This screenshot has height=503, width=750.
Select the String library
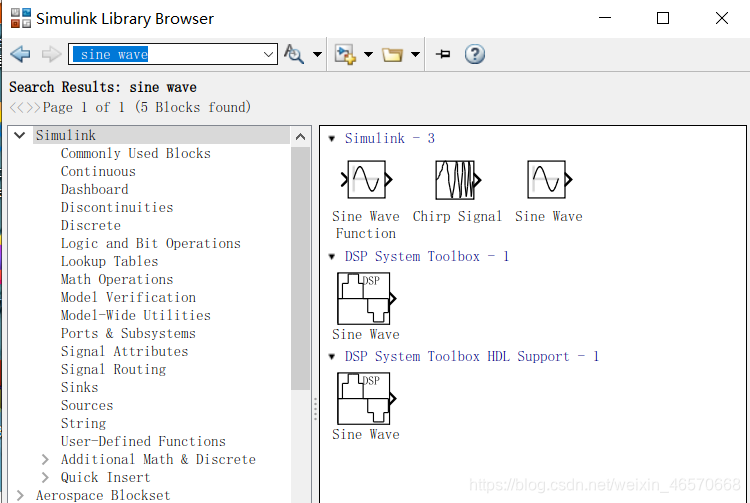coord(83,424)
